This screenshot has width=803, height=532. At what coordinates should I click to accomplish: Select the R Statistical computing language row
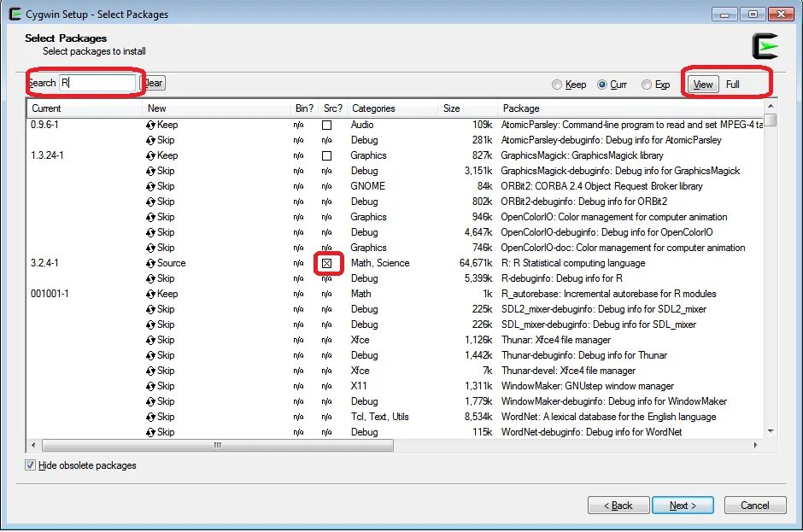[x=395, y=263]
